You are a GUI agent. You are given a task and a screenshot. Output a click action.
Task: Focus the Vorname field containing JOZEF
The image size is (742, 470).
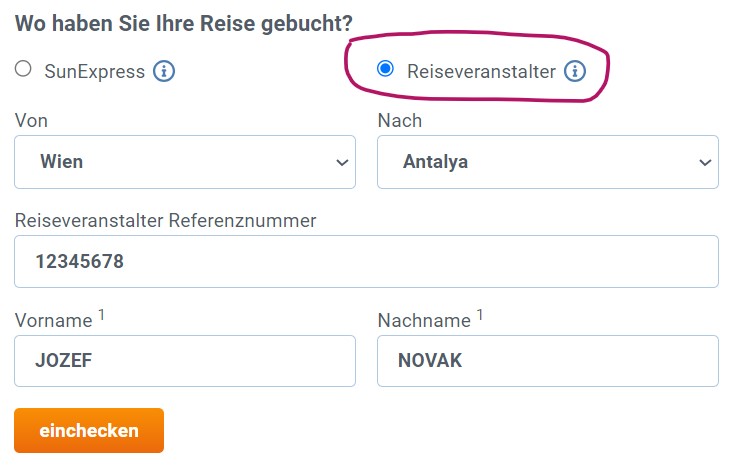[185, 361]
